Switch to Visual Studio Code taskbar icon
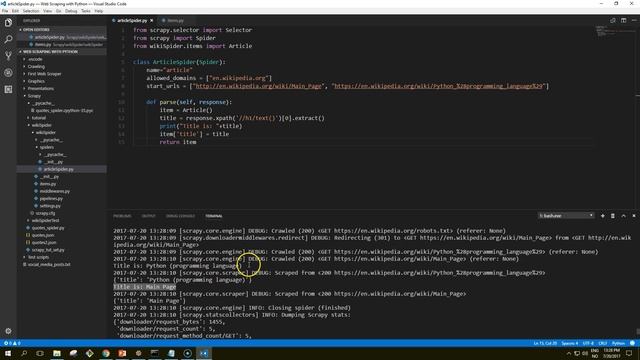Screen dimensions: 640x360 204,353
